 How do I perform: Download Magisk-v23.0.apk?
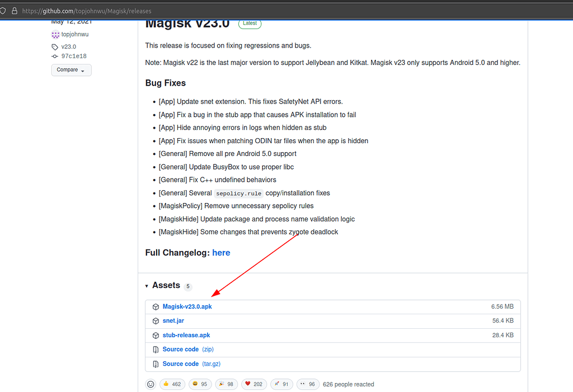[187, 306]
